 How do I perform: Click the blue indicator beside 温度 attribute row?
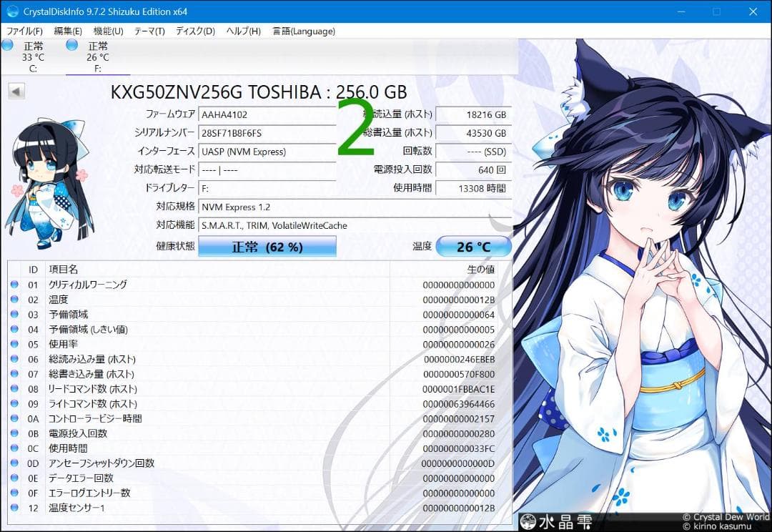click(15, 299)
